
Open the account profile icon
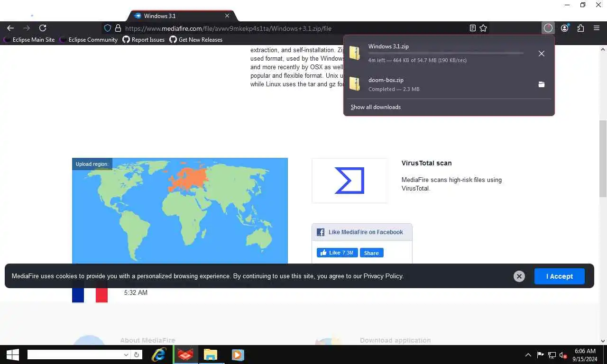coord(564,28)
